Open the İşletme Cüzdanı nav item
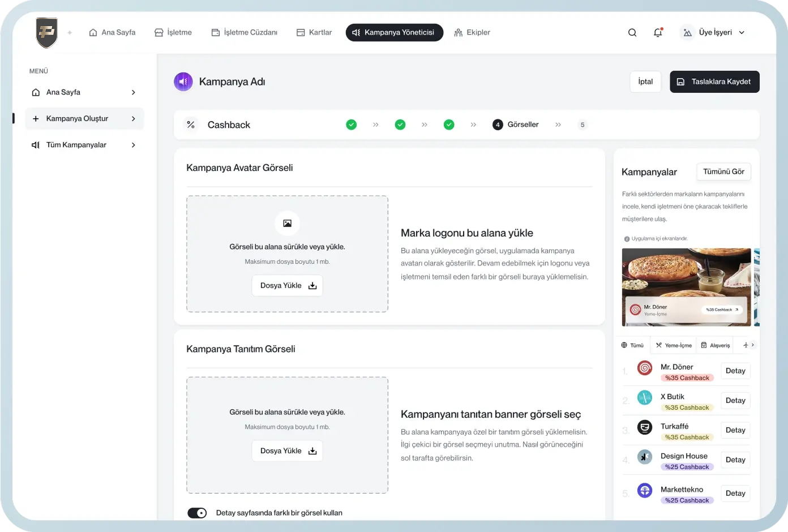Viewport: 788px width, 532px height. 245,33
